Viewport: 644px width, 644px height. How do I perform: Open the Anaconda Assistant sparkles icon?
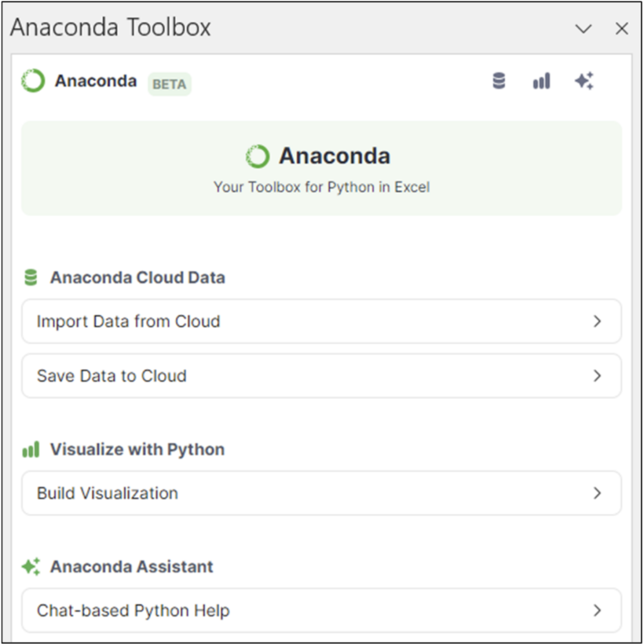(584, 80)
